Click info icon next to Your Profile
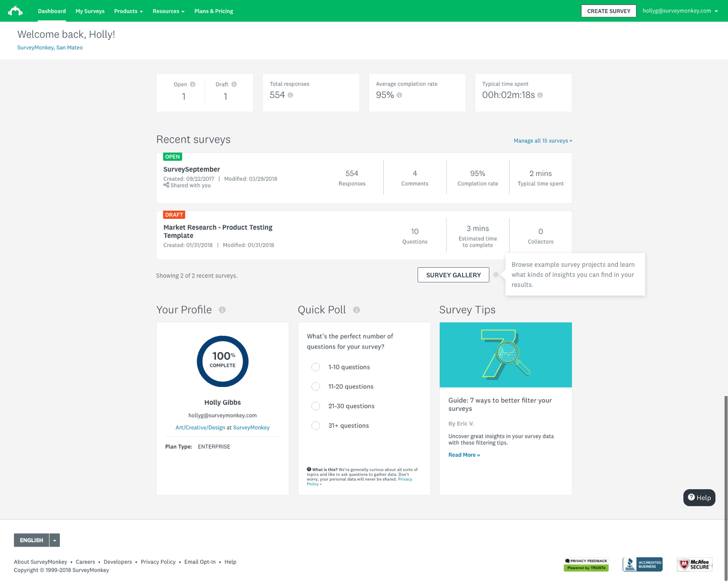Screen dimensions: 728x582 click(x=222, y=310)
